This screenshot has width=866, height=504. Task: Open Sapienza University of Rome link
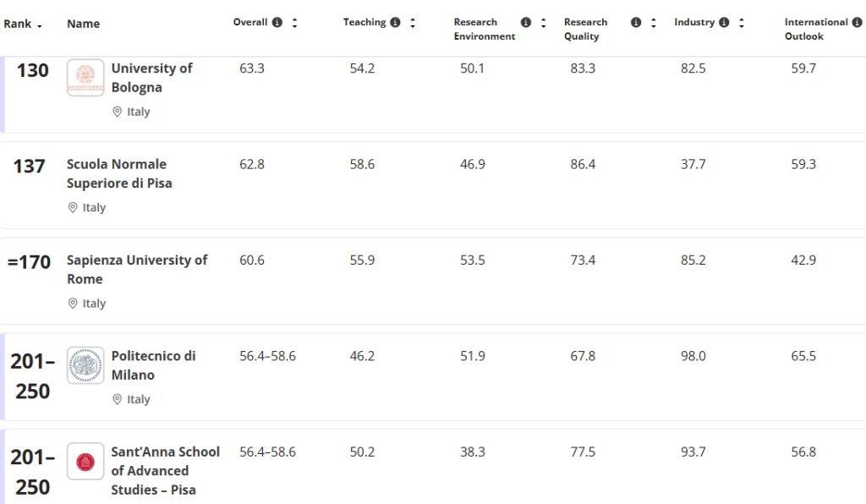point(136,269)
